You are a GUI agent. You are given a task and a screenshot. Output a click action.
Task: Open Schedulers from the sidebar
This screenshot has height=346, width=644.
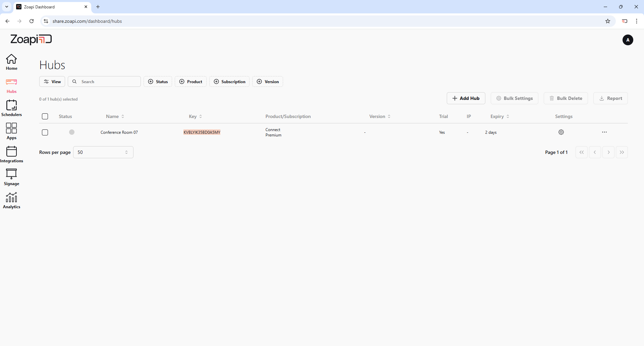coord(11,108)
